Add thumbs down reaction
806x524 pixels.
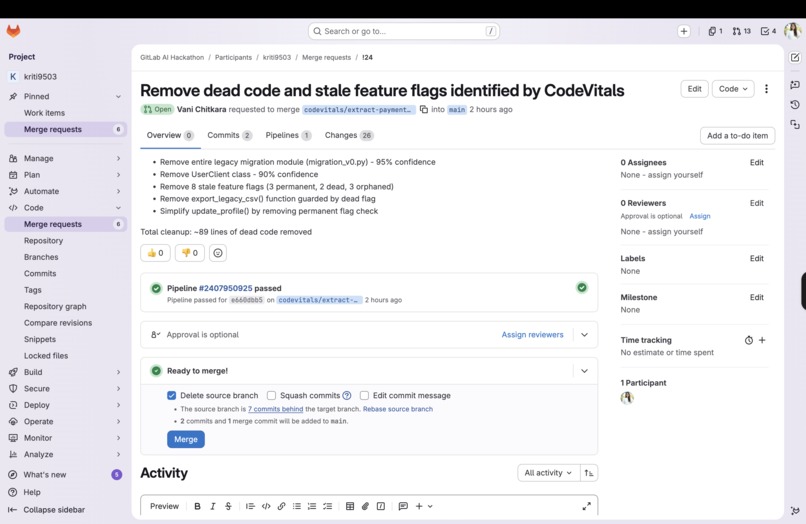click(x=190, y=253)
